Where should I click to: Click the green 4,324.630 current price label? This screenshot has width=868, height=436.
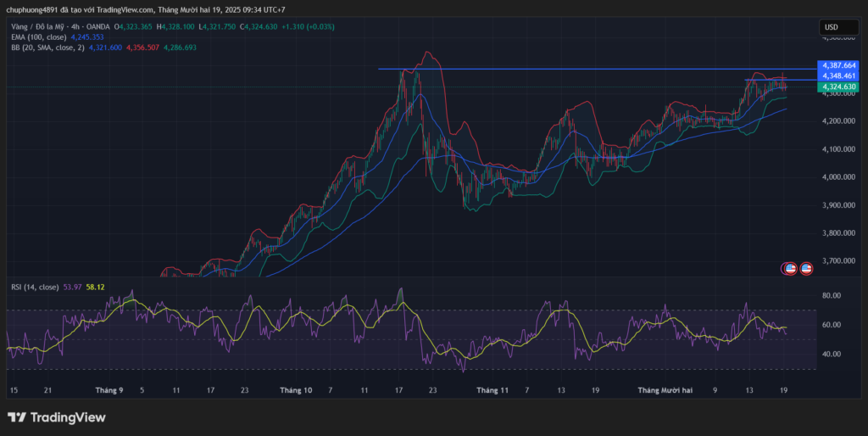coord(837,87)
